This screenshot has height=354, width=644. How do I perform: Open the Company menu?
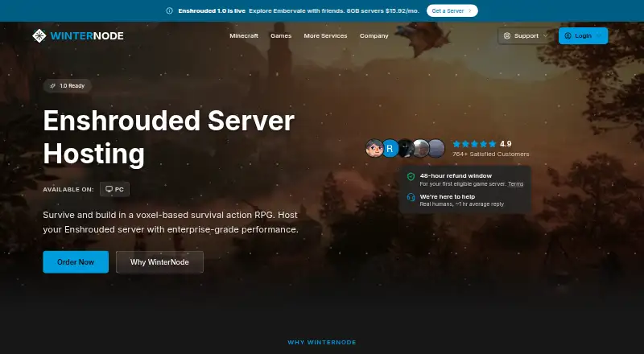(374, 35)
